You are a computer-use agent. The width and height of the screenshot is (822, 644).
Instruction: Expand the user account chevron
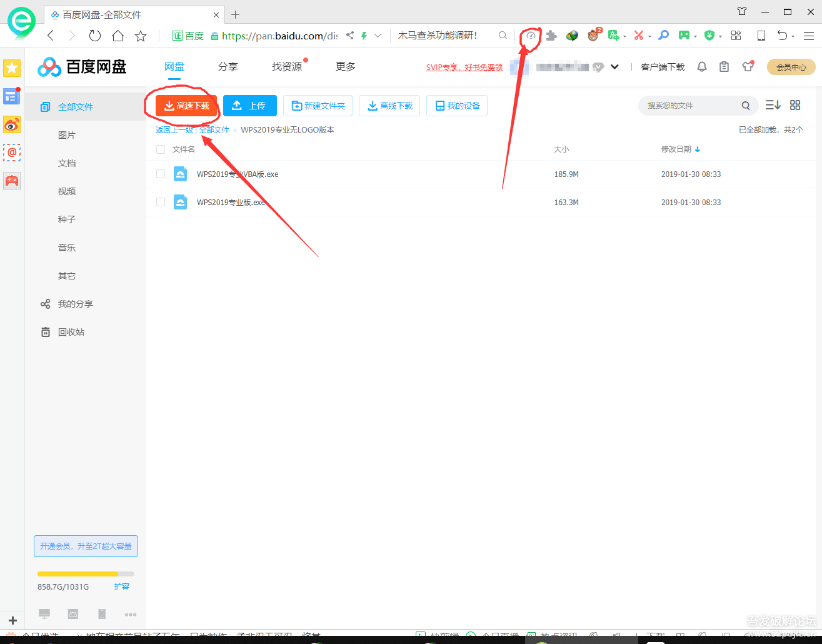(615, 67)
